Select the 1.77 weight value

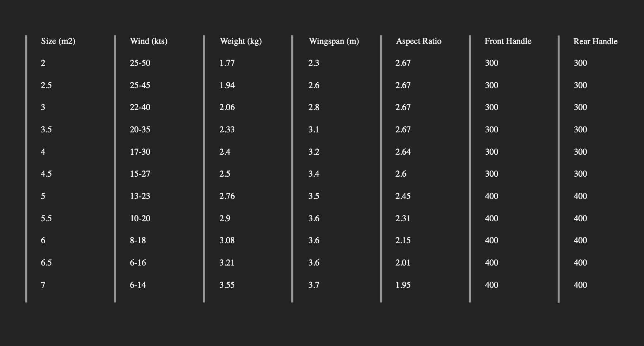(x=227, y=63)
